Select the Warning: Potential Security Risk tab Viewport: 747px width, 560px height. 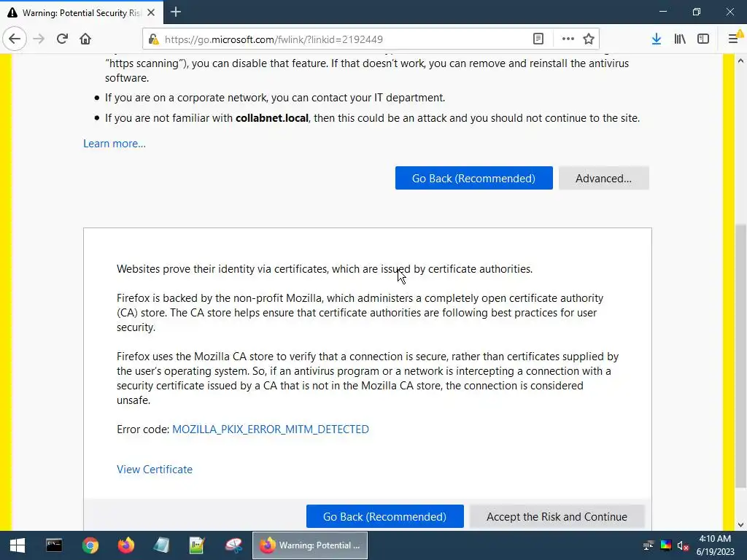(x=82, y=12)
